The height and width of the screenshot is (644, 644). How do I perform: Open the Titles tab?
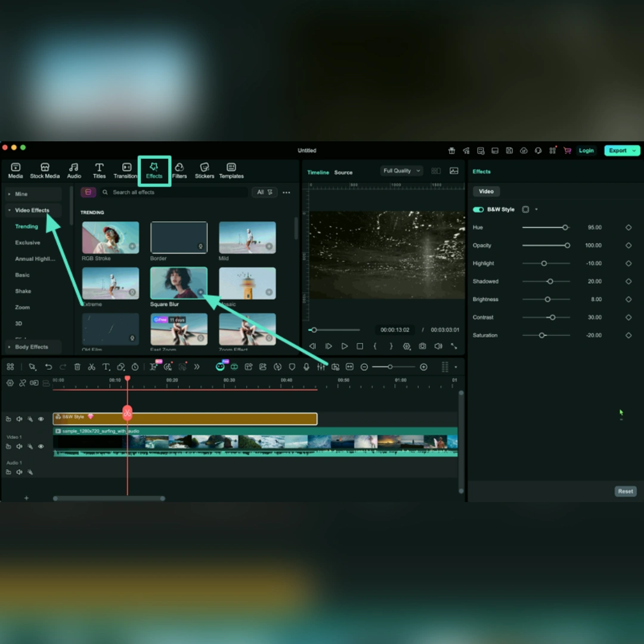tap(99, 171)
